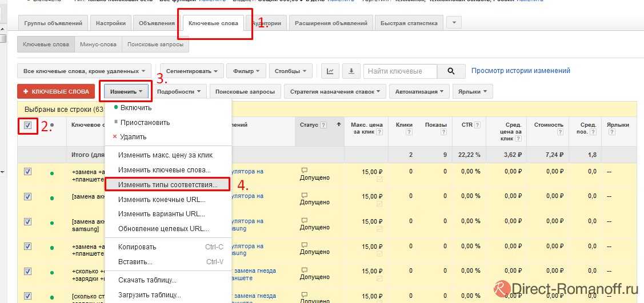Open the Ярлыки dropdown button
The image size is (644, 303).
click(x=473, y=91)
